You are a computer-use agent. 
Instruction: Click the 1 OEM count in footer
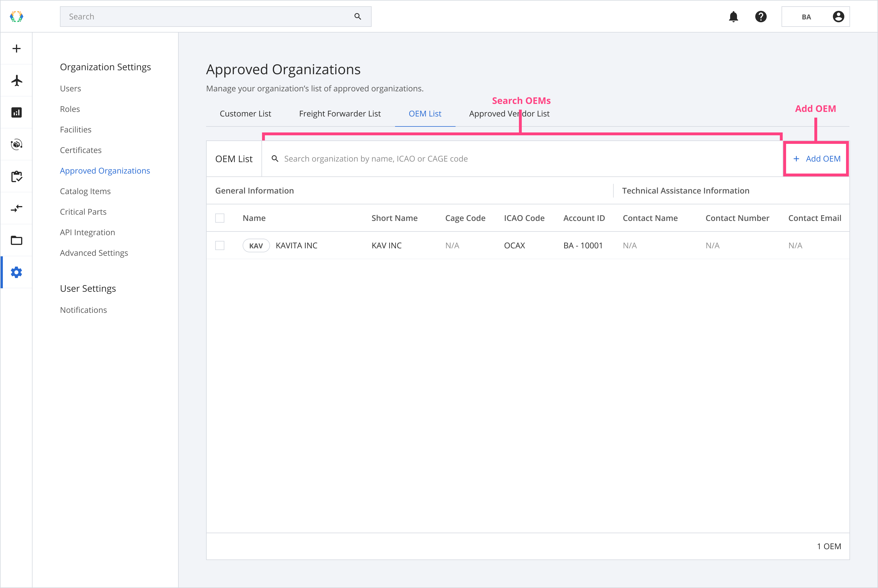click(829, 546)
